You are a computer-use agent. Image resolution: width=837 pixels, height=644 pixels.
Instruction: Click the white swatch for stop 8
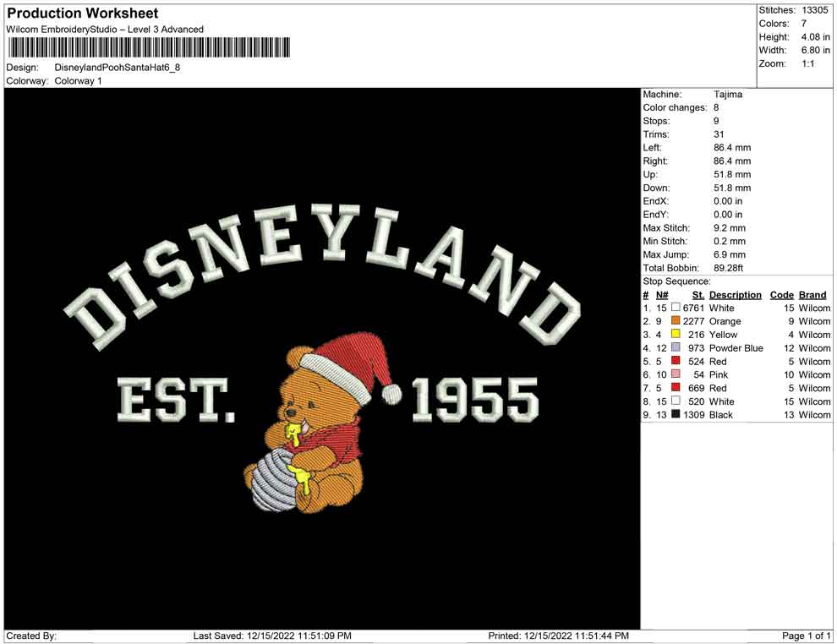tap(676, 401)
